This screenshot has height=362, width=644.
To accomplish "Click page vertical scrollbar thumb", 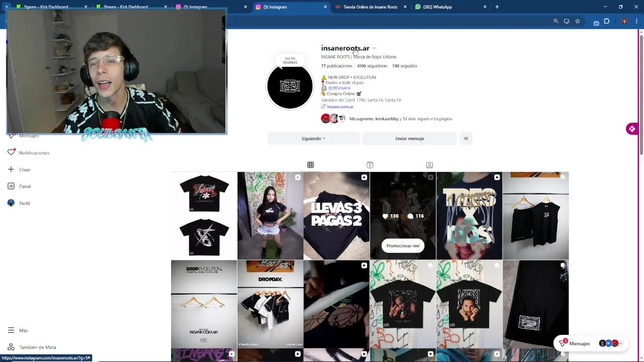I will [x=641, y=95].
